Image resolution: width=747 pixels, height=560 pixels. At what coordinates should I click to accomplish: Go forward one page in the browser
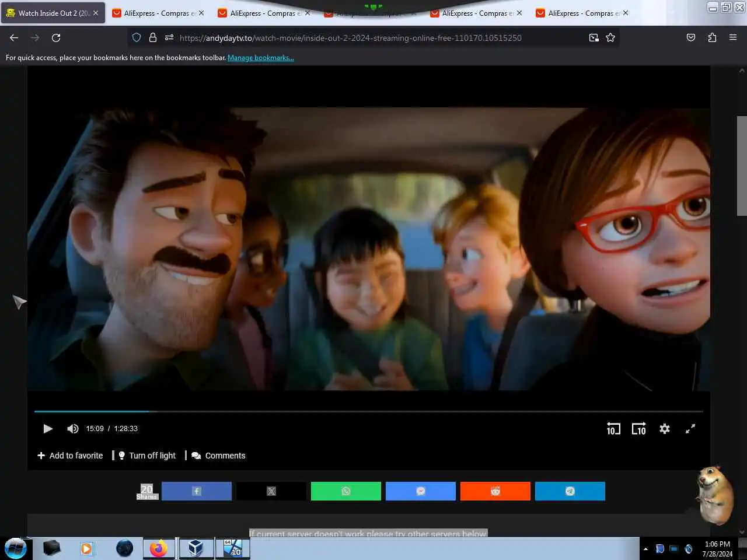[x=35, y=37]
